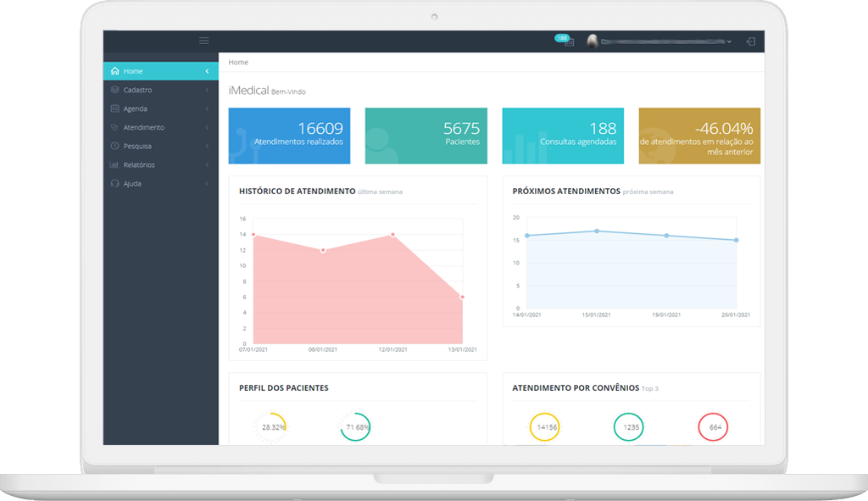The image size is (868, 501).
Task: Click the 13/01/2021 data point on history chart
Action: [462, 298]
